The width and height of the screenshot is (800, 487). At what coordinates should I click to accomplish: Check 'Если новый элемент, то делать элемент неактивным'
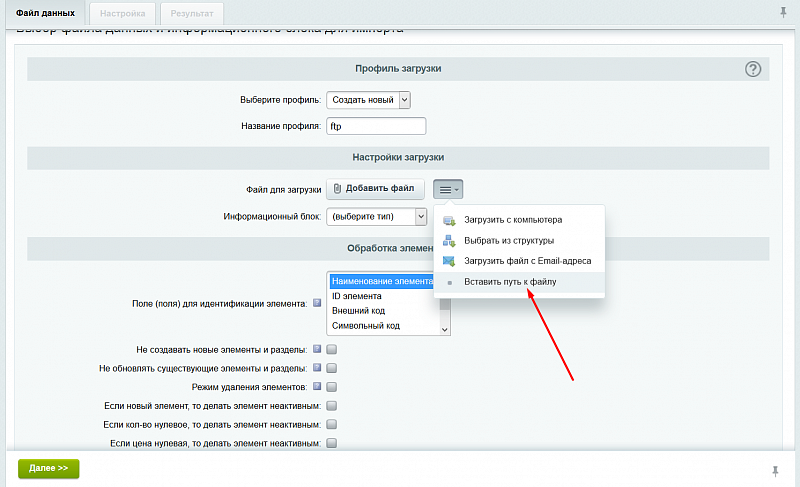(x=332, y=406)
